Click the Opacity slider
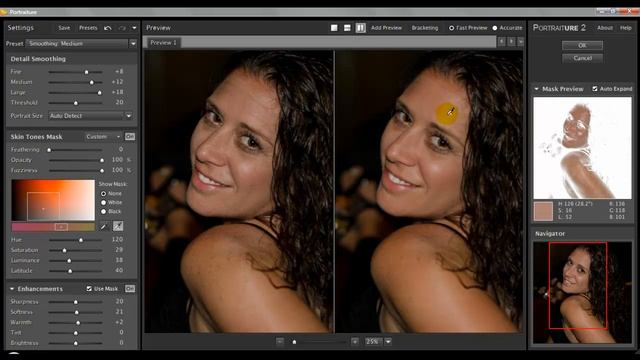 tap(76, 160)
